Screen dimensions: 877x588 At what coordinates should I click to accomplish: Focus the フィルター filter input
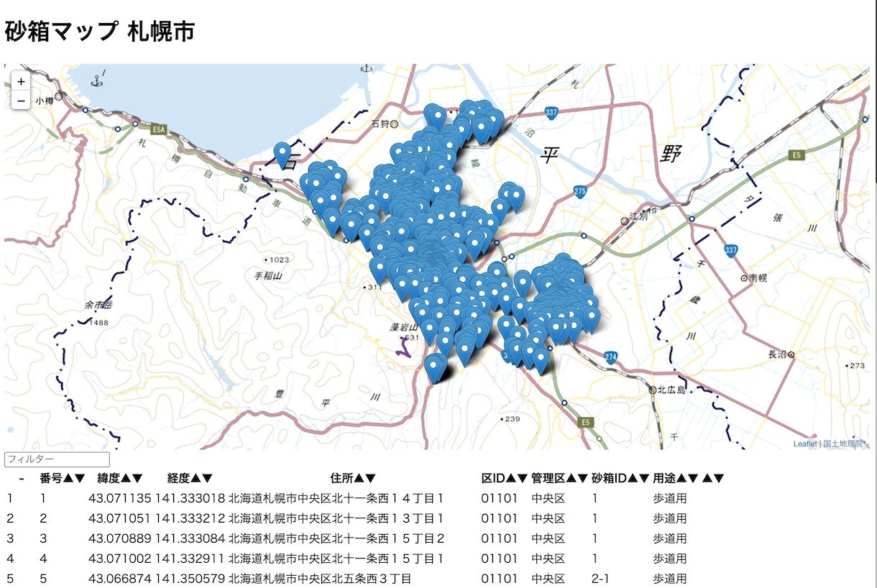tap(57, 459)
